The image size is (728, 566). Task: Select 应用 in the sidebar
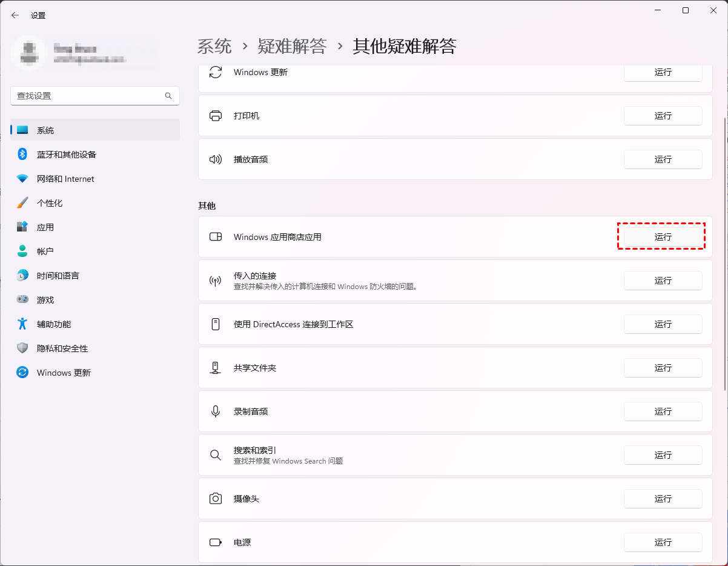[x=45, y=227]
